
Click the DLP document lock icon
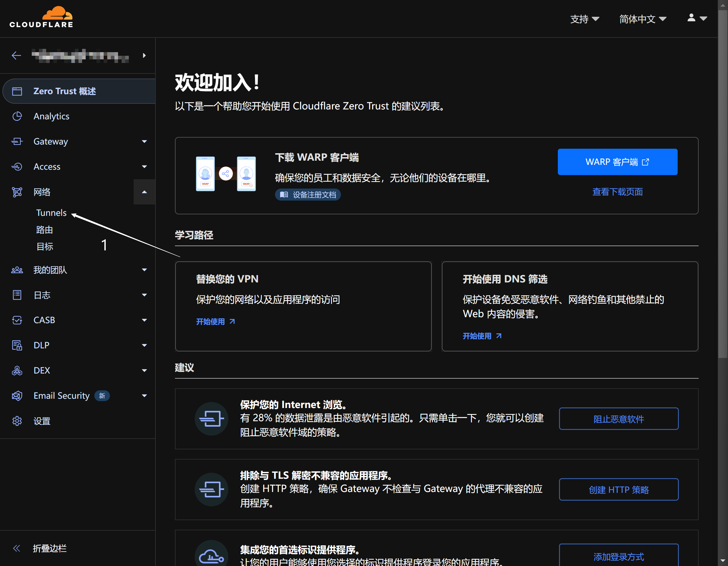click(17, 345)
